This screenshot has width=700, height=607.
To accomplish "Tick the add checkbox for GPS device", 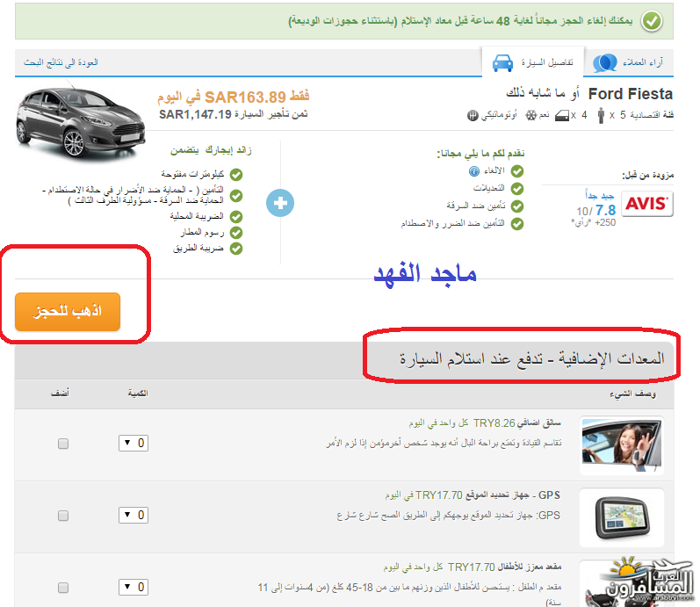I will click(63, 516).
